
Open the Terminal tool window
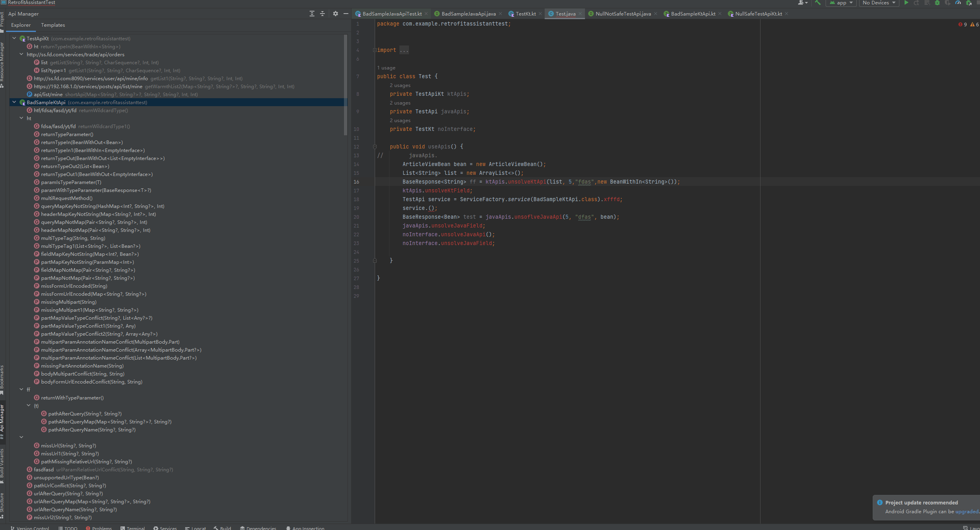(x=132, y=528)
